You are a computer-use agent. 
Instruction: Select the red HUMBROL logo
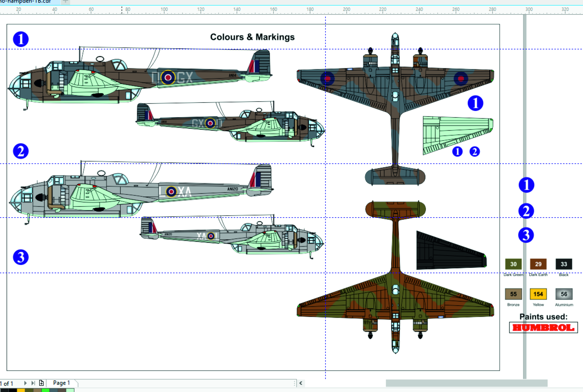coord(543,328)
